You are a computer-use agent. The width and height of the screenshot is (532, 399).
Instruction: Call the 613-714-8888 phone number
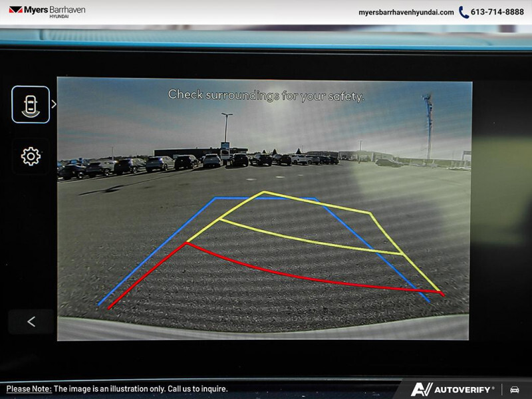click(498, 12)
